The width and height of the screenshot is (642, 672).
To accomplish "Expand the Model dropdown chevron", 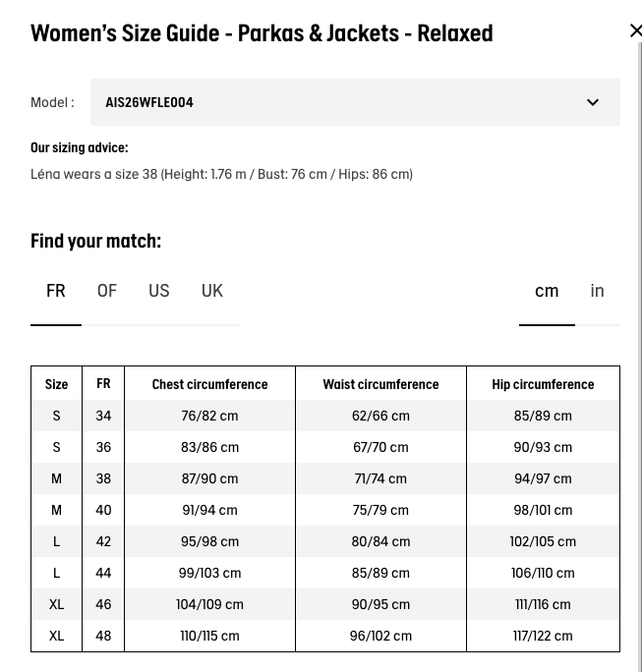I will (593, 102).
